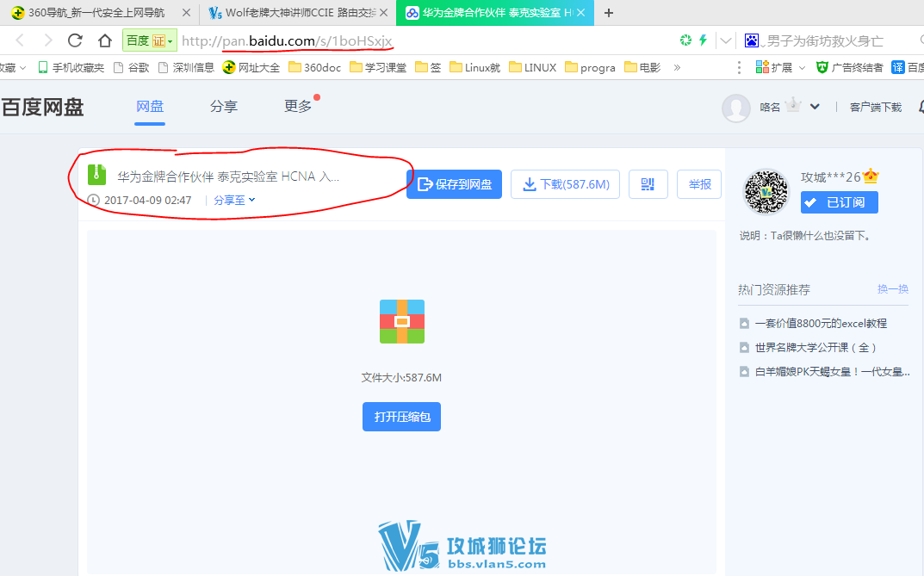Open 白羊媚娘PK天蝎女皇 recommendation
The height and width of the screenshot is (576, 924).
click(x=832, y=372)
